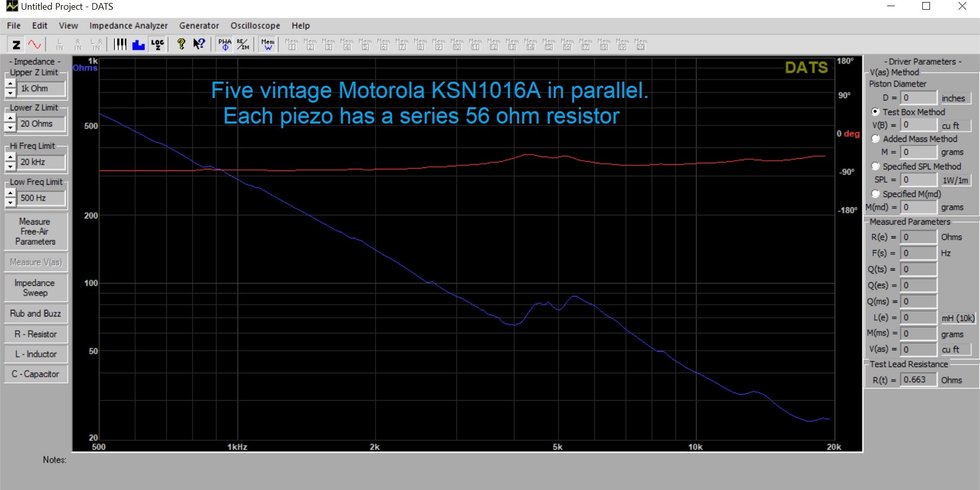Select memory slot Mem 5

[365, 44]
